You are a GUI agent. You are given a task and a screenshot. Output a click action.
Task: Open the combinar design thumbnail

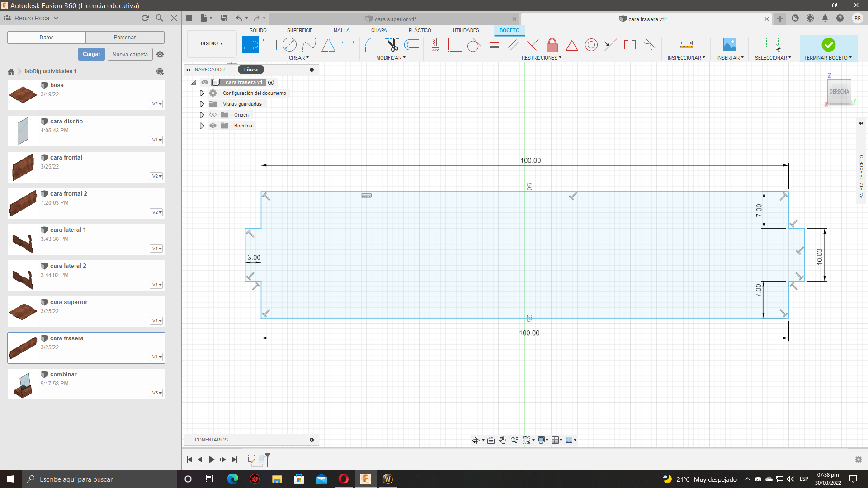23,384
